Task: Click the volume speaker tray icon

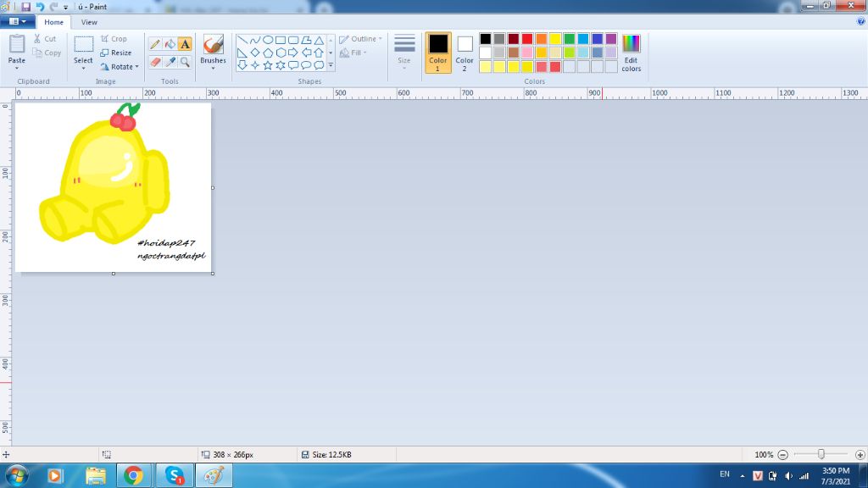Action: click(788, 475)
